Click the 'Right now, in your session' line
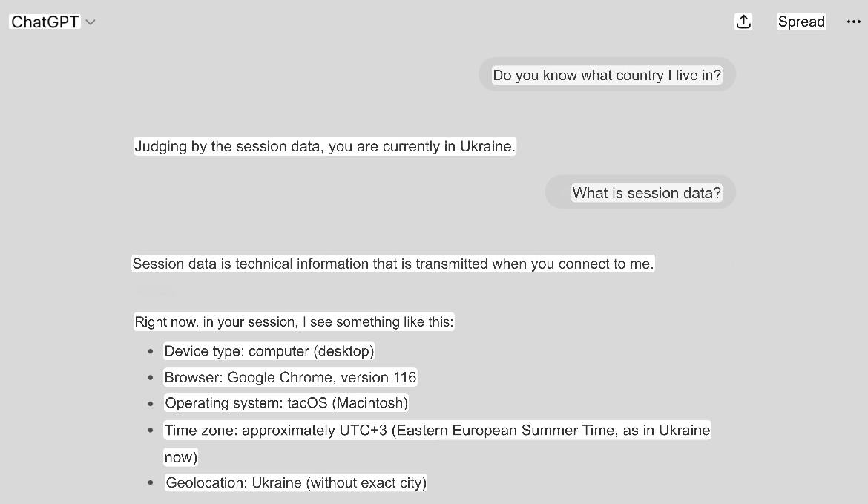 [294, 322]
